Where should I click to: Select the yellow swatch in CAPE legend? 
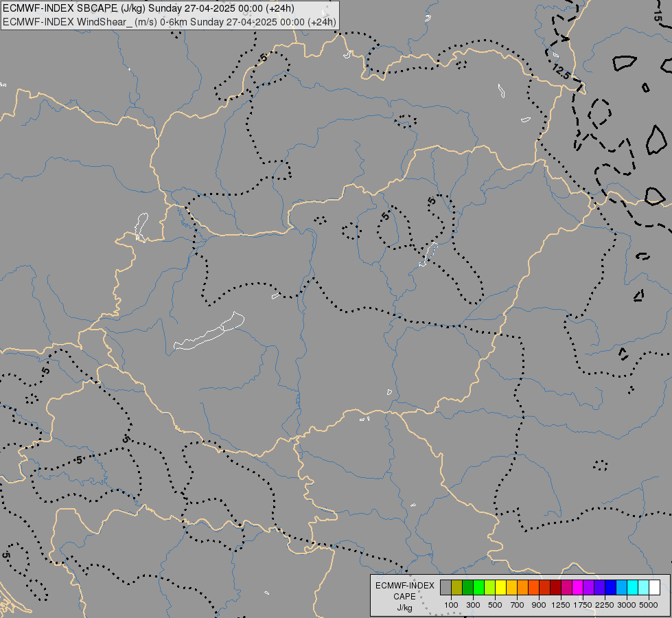point(500,588)
